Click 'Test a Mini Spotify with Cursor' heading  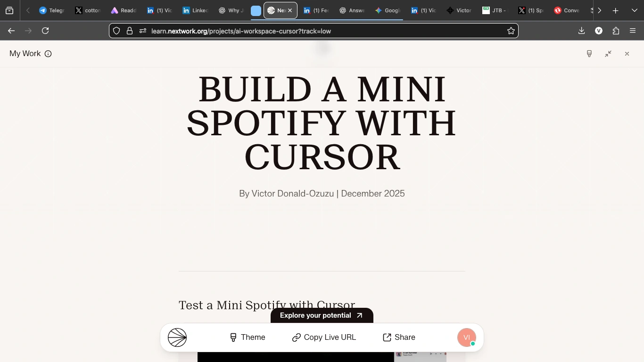(267, 305)
